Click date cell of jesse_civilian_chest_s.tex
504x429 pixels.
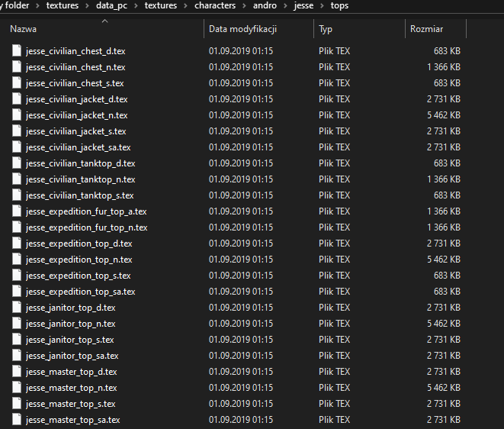click(x=241, y=83)
